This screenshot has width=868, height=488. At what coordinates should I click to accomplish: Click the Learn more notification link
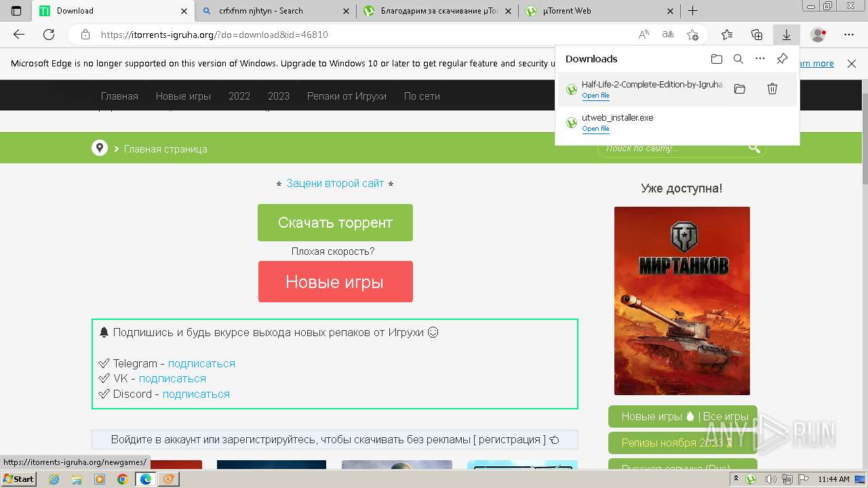pyautogui.click(x=816, y=63)
